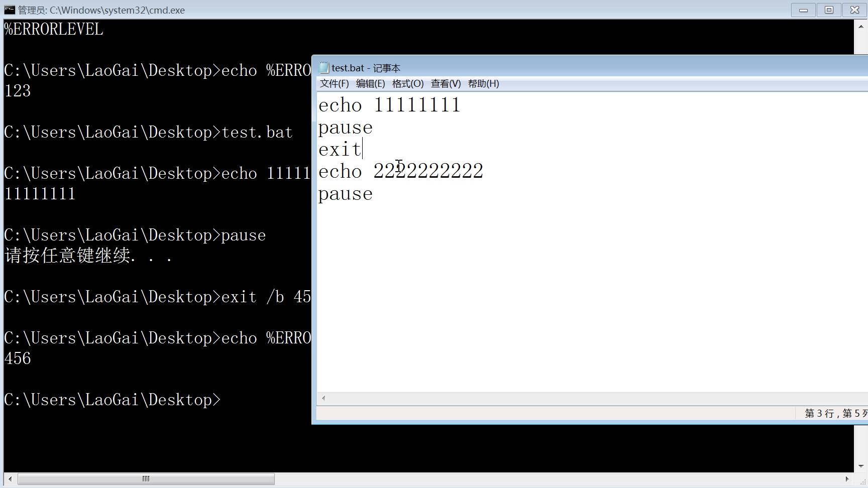Click the 'pause' command line in cmd

pos(135,235)
